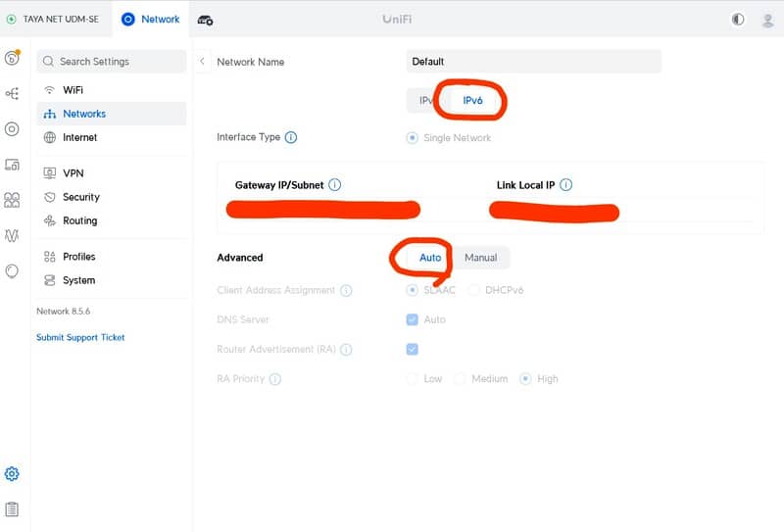Select the DHCPv6 radio button
This screenshot has height=532, width=784.
(x=475, y=290)
